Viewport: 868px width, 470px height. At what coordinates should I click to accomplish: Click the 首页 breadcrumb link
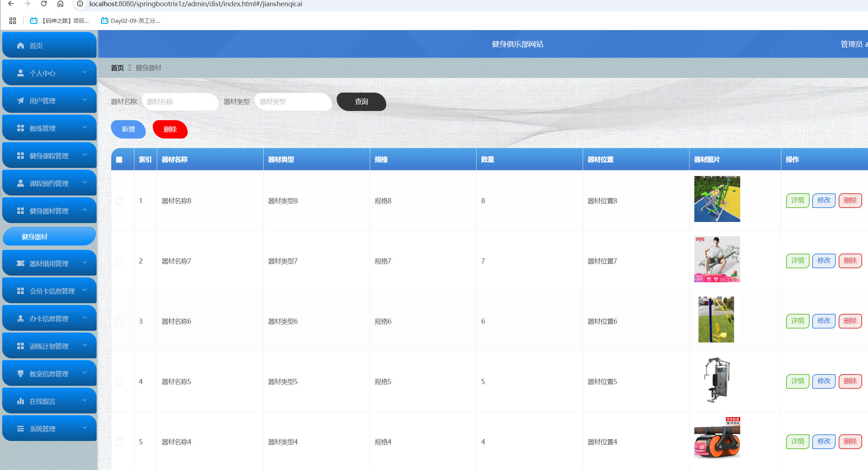tap(117, 68)
